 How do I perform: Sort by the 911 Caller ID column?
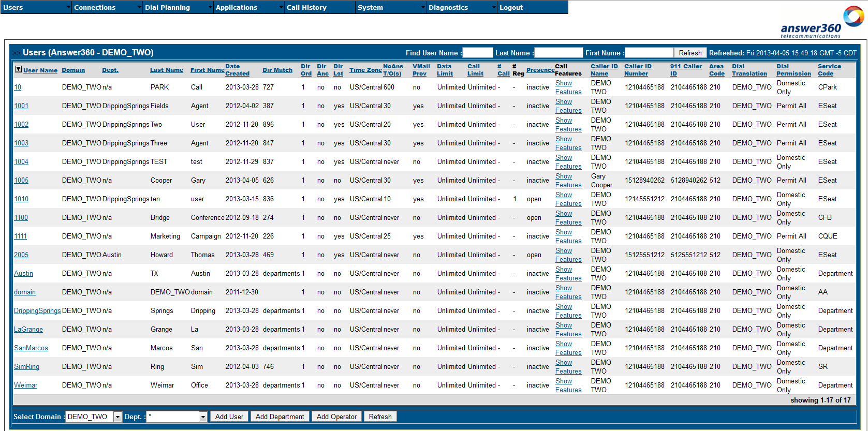[x=686, y=70]
